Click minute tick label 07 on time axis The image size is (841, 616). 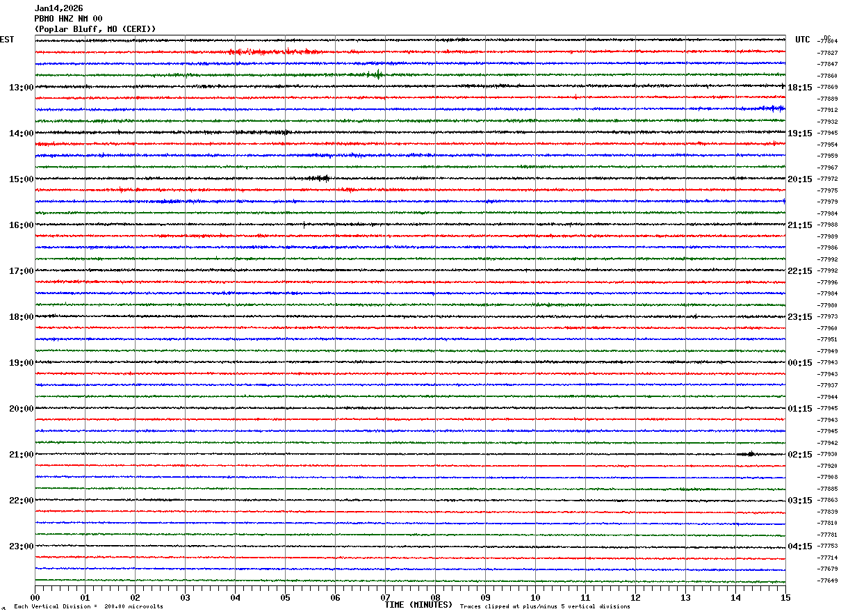(385, 597)
